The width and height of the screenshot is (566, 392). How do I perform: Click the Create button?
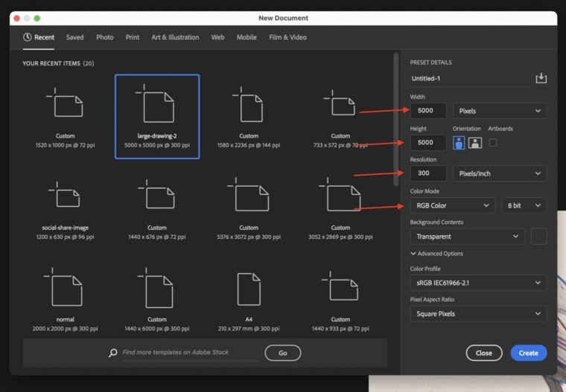coord(529,353)
